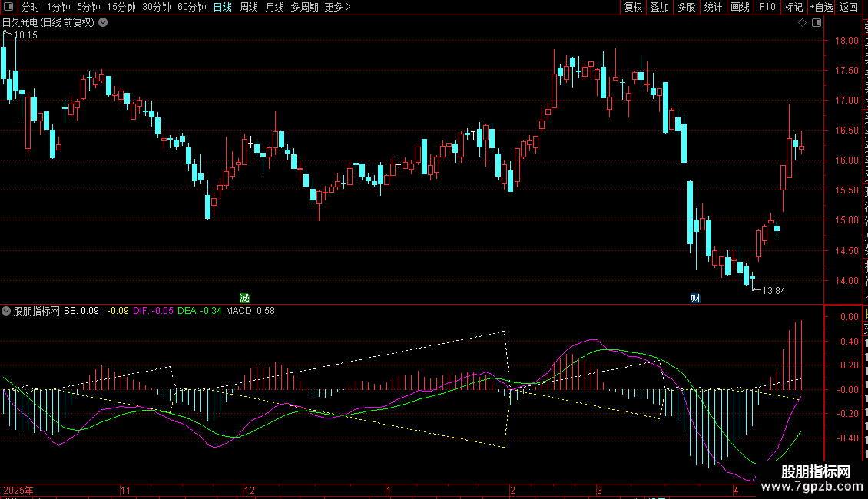
Task: Open the 日久光电 chart title dropdown
Action: (103, 23)
